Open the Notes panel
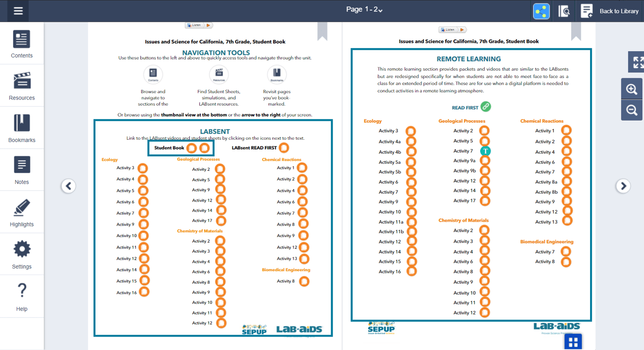The image size is (644, 350). 22,170
